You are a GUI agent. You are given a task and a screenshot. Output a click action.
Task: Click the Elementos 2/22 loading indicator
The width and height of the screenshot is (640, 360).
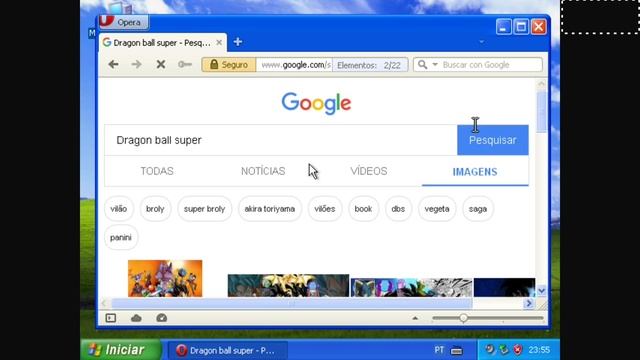coord(369,65)
